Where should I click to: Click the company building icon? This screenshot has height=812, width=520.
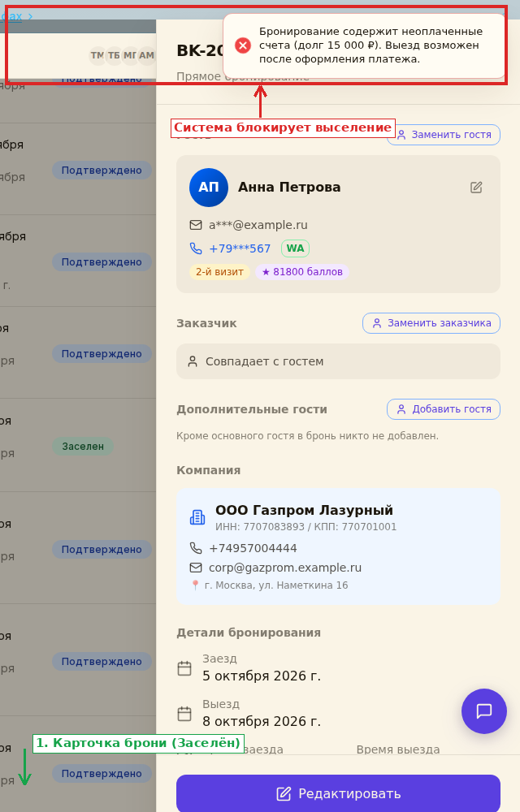tap(197, 517)
